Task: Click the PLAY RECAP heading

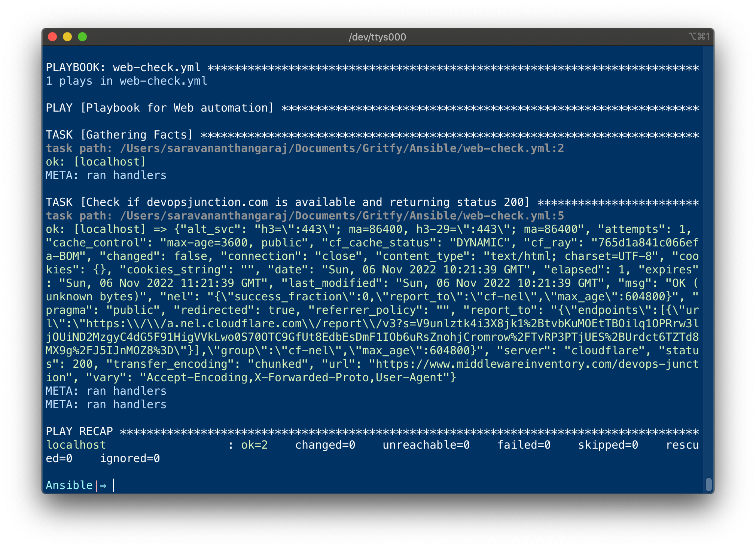Action: click(x=79, y=431)
